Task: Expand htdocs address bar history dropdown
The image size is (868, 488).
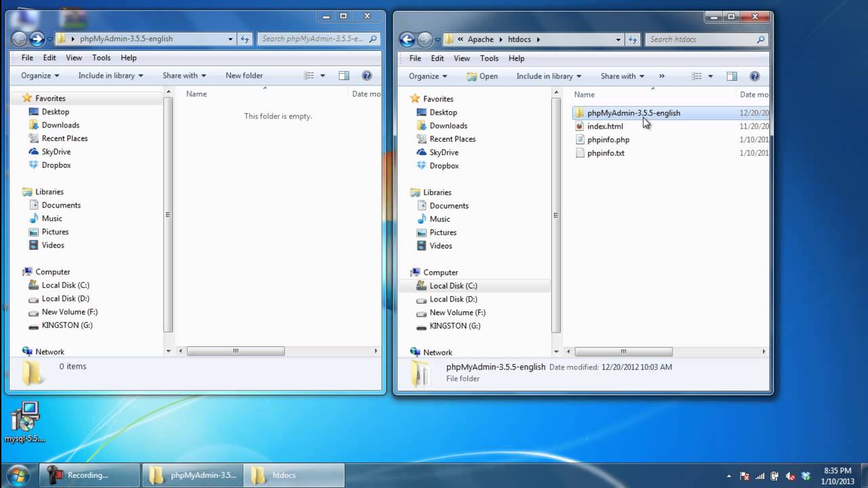Action: coord(618,39)
